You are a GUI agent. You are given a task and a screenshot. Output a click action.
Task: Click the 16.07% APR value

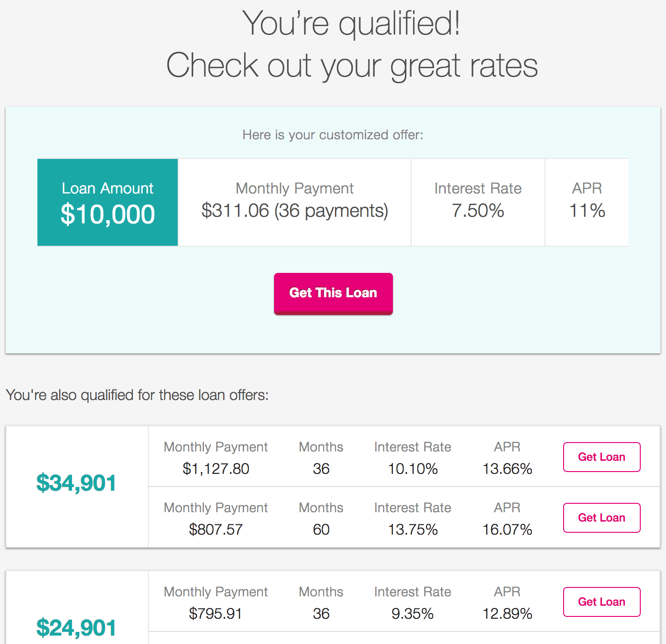[507, 530]
